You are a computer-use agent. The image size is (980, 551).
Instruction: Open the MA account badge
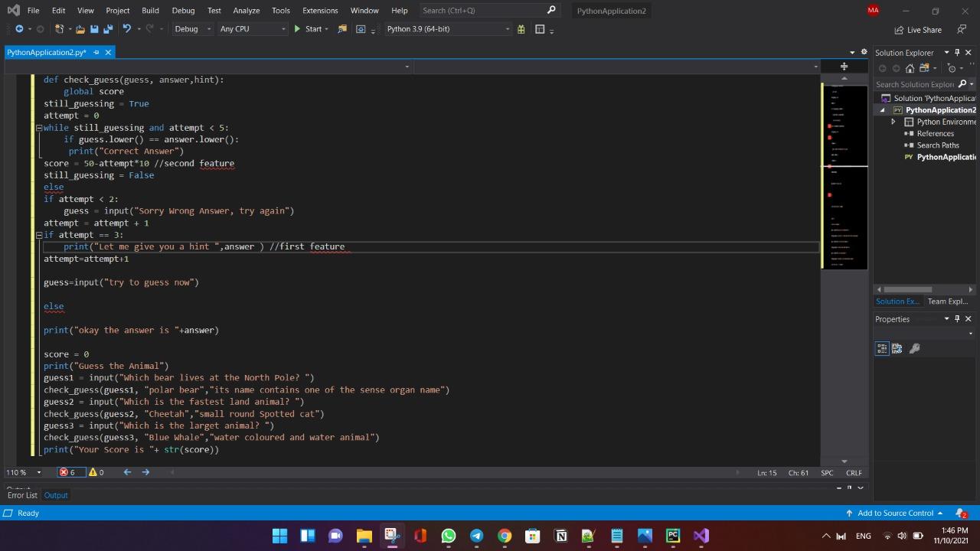click(x=874, y=10)
